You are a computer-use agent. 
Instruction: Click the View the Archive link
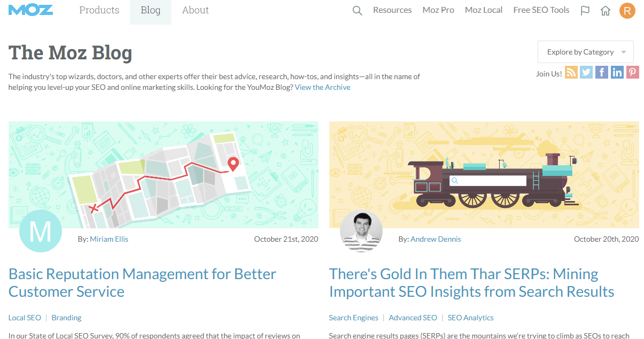coord(322,87)
